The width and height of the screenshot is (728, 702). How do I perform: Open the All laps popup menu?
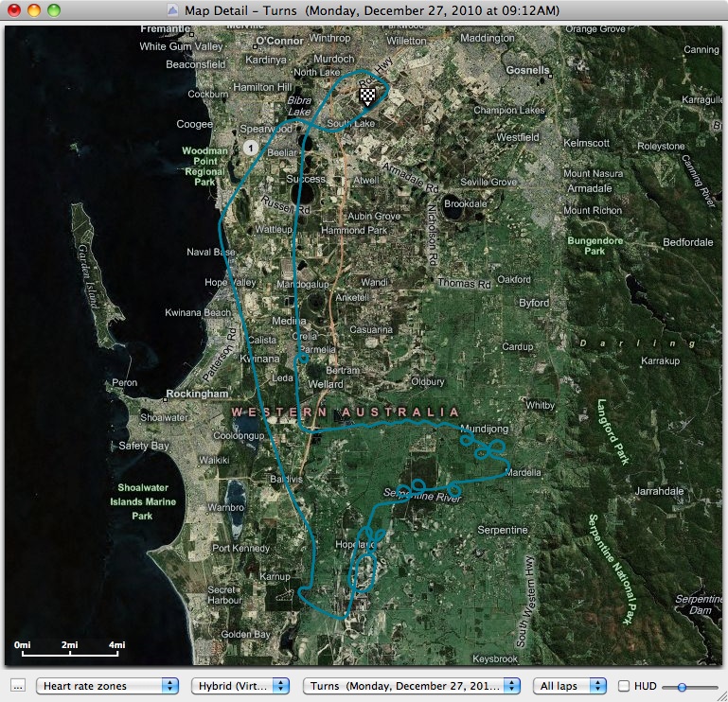[569, 686]
